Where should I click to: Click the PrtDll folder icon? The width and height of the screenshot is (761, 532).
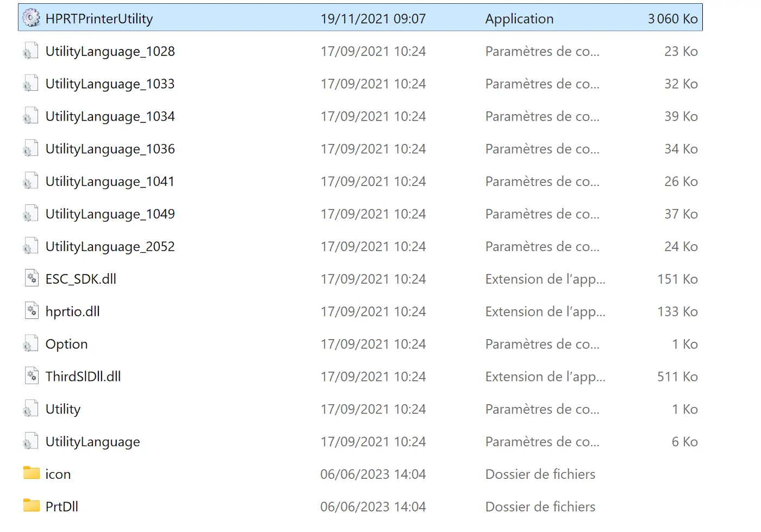32,505
